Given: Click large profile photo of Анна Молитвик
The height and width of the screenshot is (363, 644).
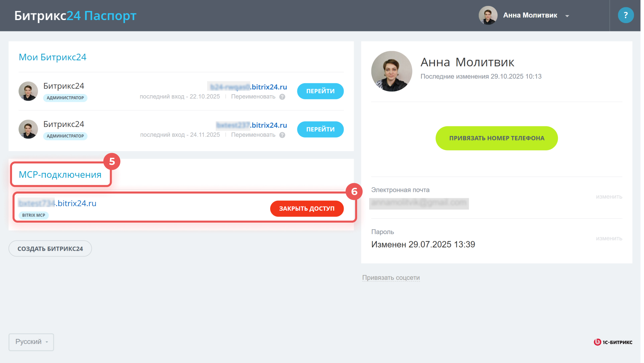Looking at the screenshot, I should [x=391, y=71].
